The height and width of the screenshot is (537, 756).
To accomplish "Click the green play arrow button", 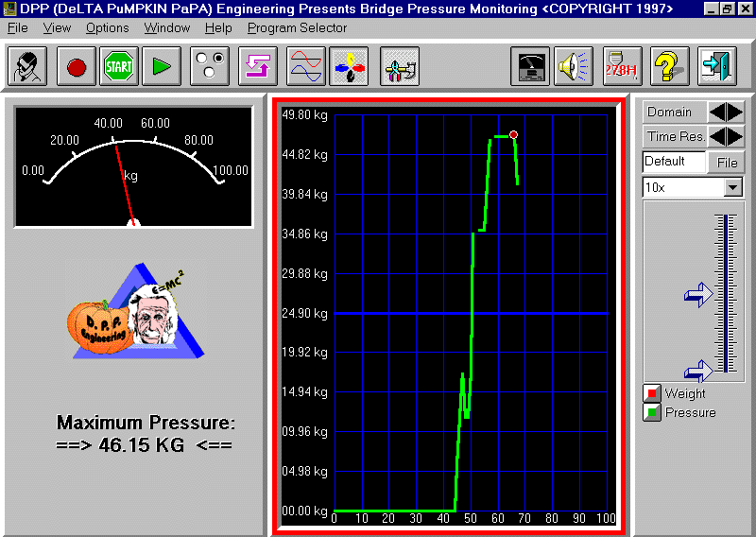I will pos(162,66).
